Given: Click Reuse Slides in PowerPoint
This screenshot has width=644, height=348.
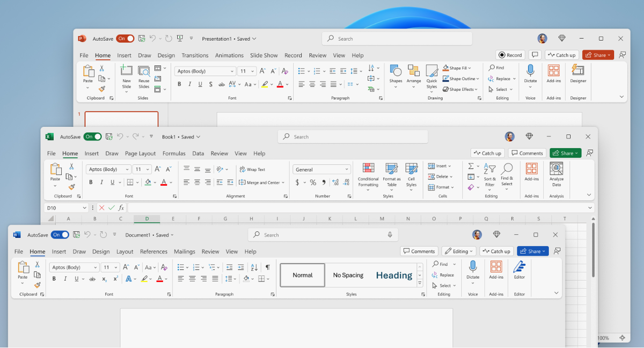Looking at the screenshot, I should pos(144,77).
